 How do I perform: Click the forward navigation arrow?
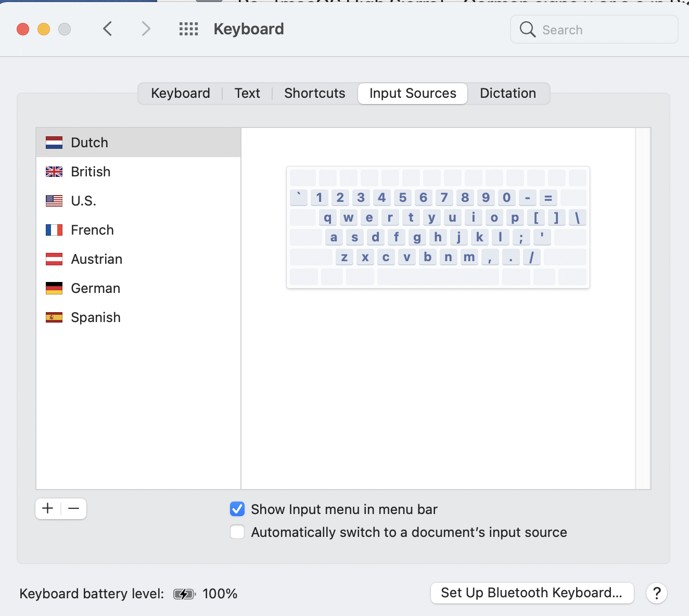[146, 29]
